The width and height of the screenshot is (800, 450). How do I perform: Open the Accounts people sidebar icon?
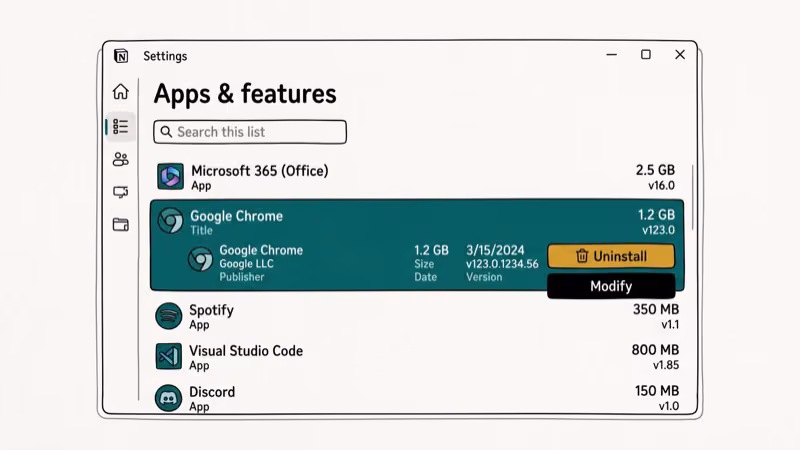121,160
